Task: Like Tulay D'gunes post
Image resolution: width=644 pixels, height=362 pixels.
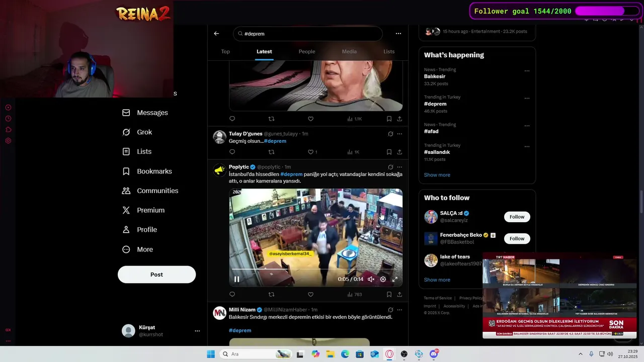Action: (x=310, y=152)
